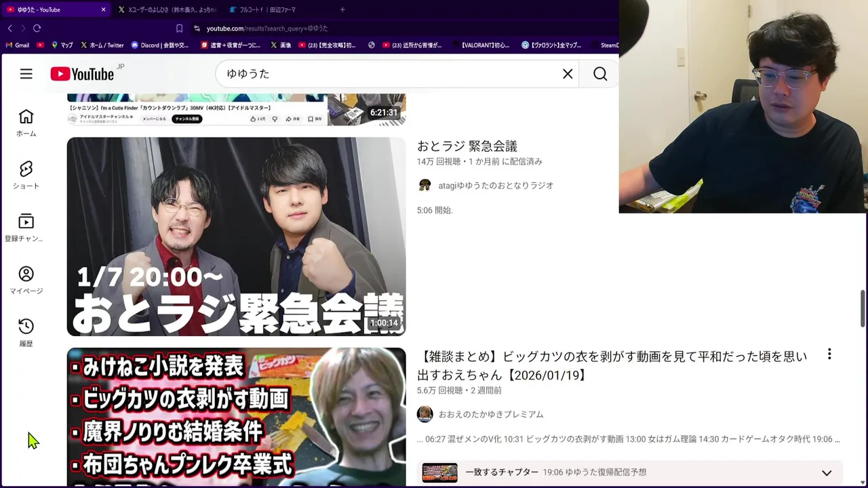Click the page vertical scrollbar thumb
Image resolution: width=868 pixels, height=488 pixels.
click(x=863, y=308)
